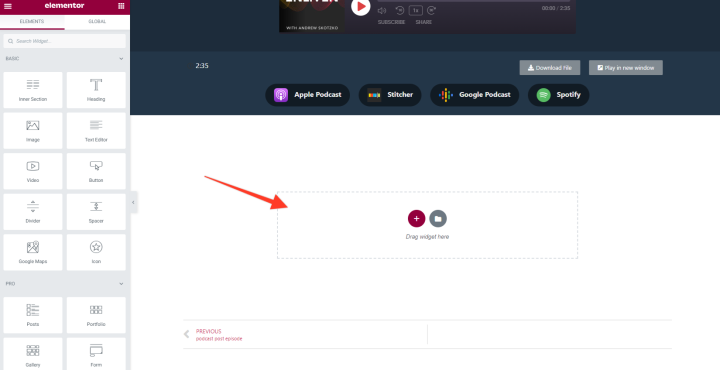
Task: Select the Form widget
Action: pyautogui.click(x=96, y=354)
